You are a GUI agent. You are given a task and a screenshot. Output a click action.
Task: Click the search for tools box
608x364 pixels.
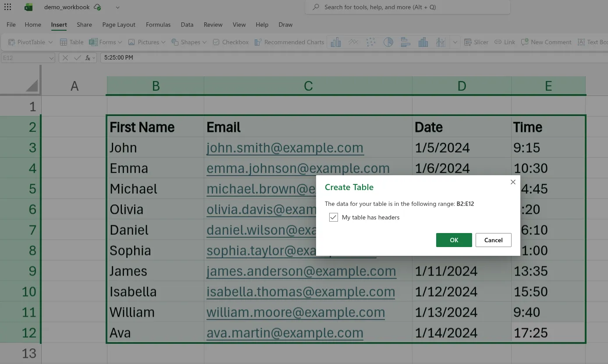click(x=408, y=7)
